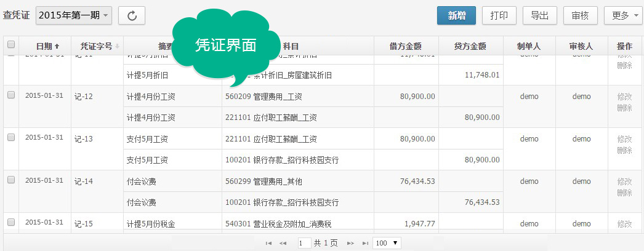
Task: Select voucher number 记-15
Action: pyautogui.click(x=84, y=224)
